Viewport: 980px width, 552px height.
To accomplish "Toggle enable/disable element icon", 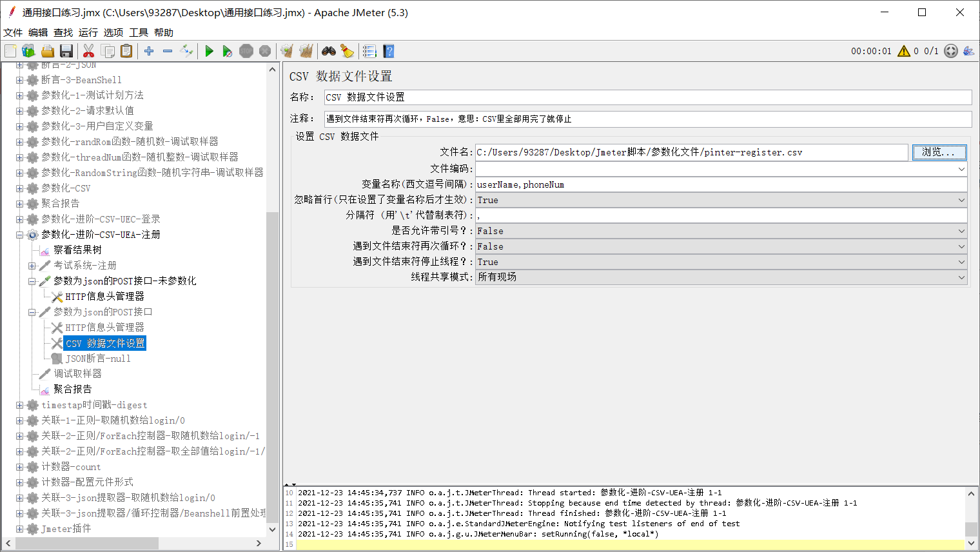I will coord(186,51).
